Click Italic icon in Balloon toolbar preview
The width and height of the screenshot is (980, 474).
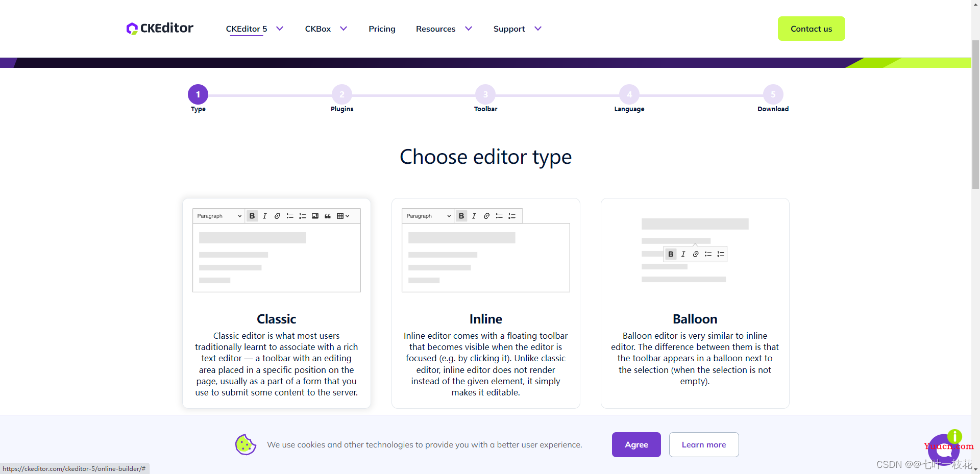[683, 254]
